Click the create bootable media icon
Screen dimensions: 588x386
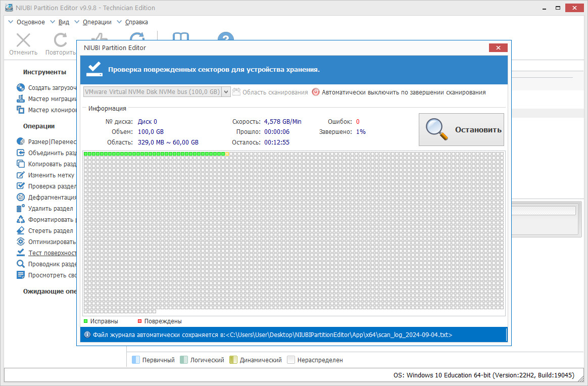click(21, 88)
